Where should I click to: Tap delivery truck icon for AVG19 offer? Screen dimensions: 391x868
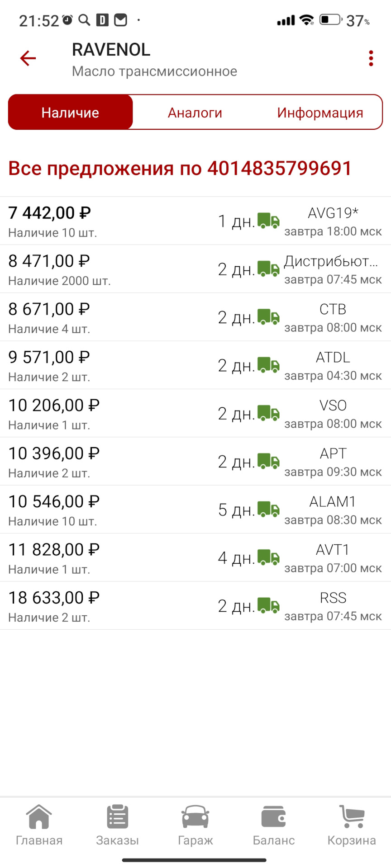268,221
